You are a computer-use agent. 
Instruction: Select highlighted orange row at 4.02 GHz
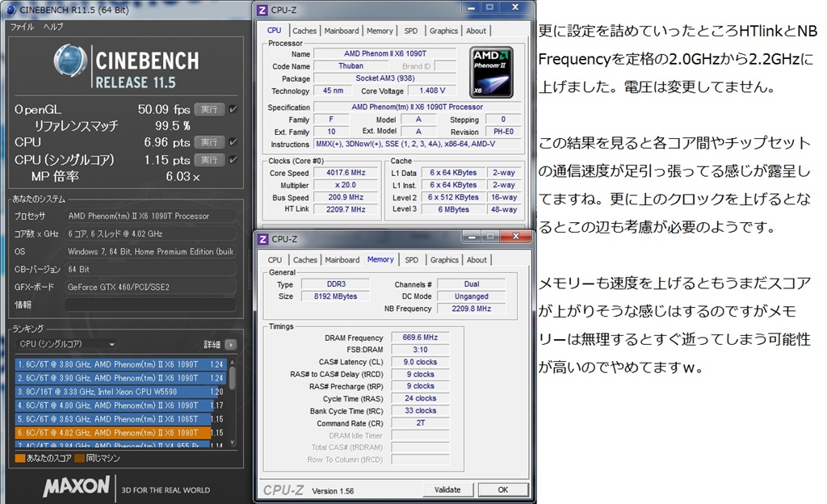(x=121, y=433)
